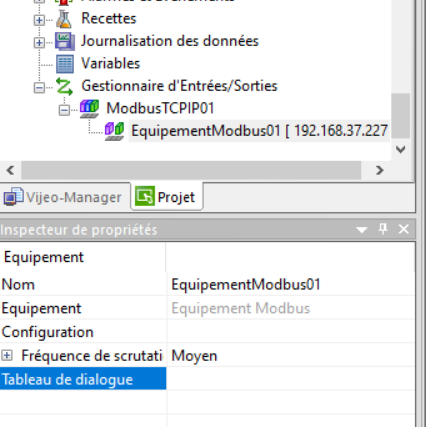
Task: Click the ModbusTCPIP01 driver icon
Action: (x=89, y=109)
